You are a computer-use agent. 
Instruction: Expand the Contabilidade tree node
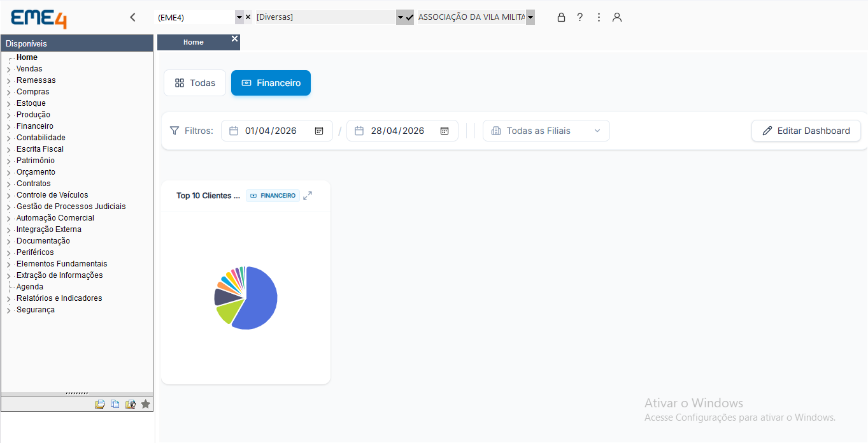coord(8,138)
